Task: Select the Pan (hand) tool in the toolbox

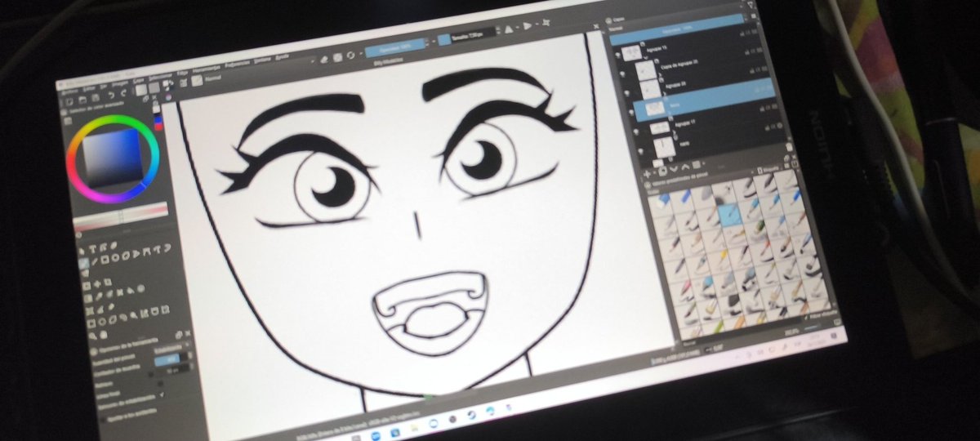Action: [104, 334]
